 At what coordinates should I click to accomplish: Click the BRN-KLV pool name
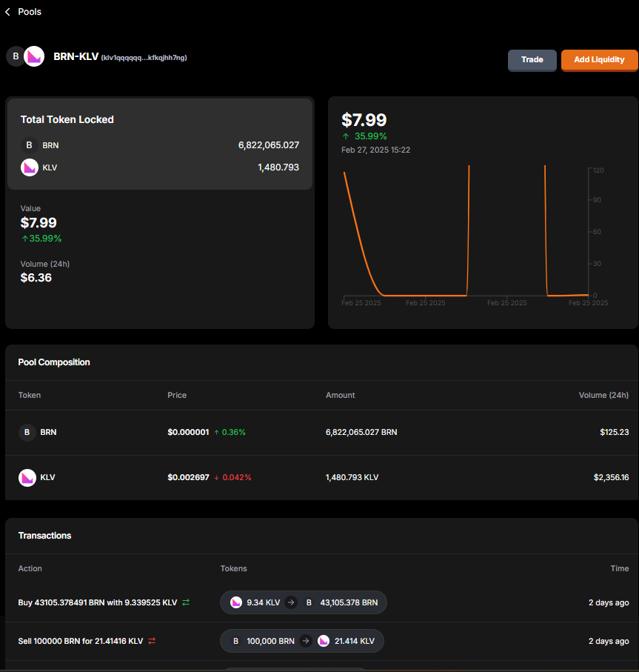point(76,56)
